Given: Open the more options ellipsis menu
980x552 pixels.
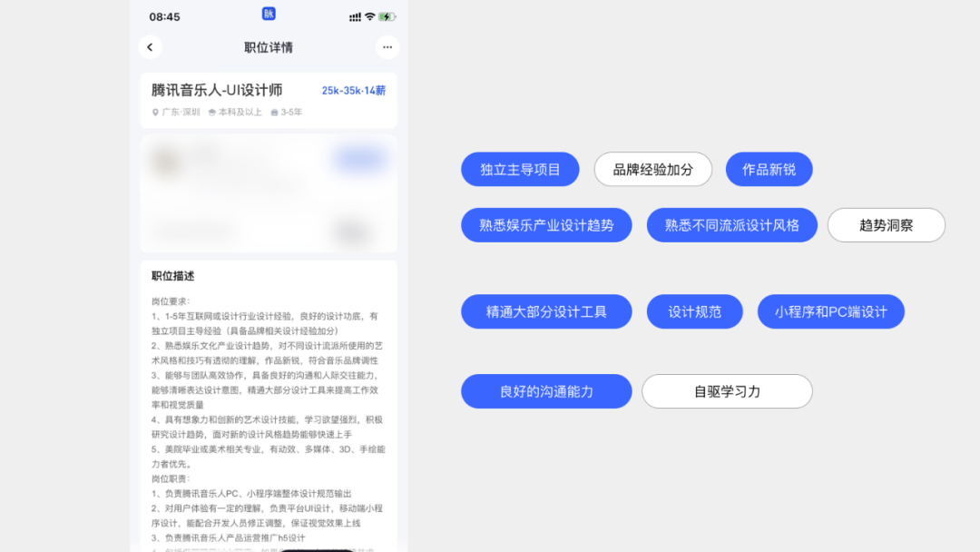Looking at the screenshot, I should (x=387, y=47).
